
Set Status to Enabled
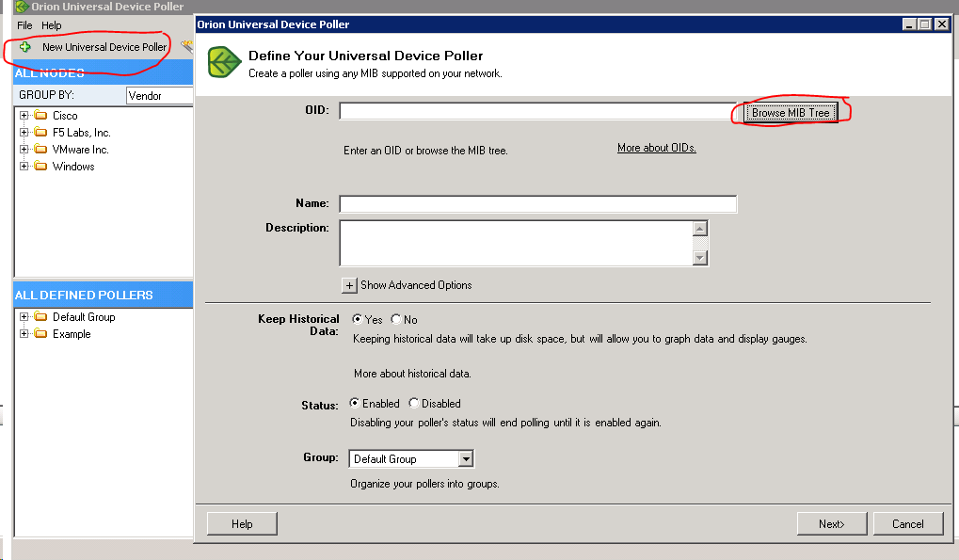click(354, 403)
